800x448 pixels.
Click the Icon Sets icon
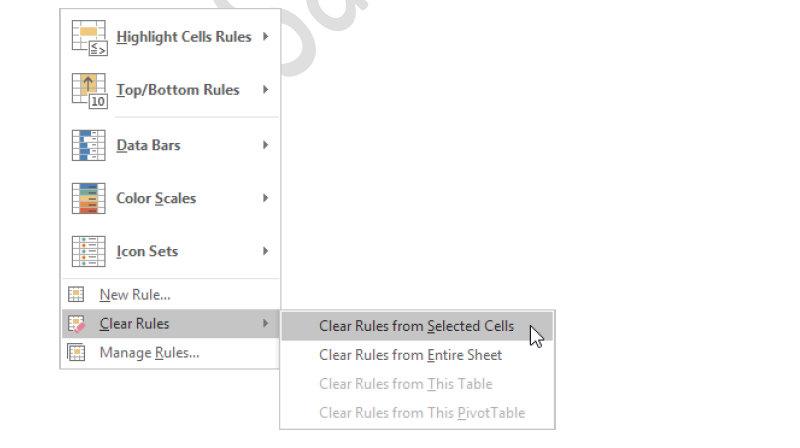[x=88, y=252]
